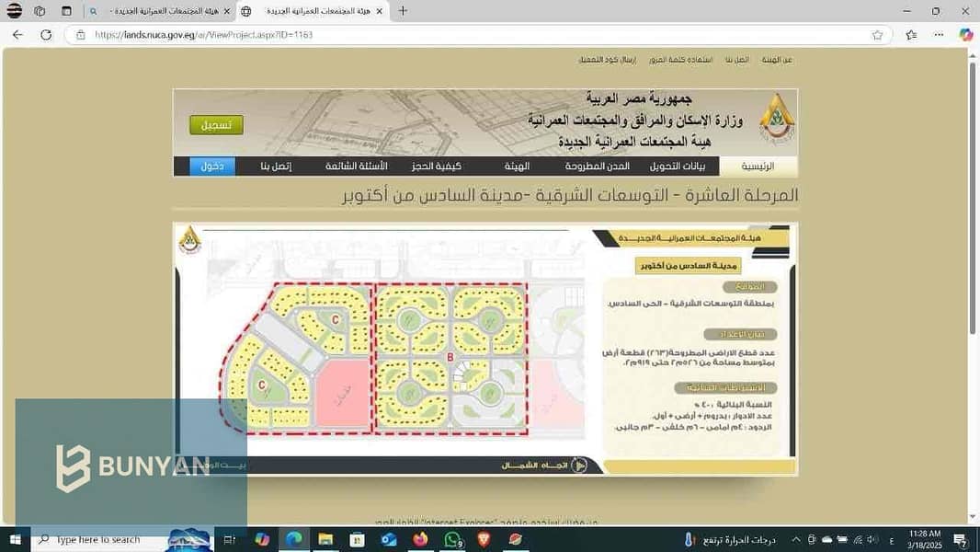Close the active second browser tab
This screenshot has height=552, width=980.
(379, 11)
